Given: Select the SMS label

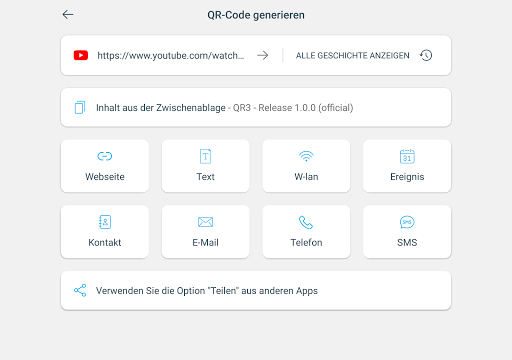Looking at the screenshot, I should coord(407,242).
